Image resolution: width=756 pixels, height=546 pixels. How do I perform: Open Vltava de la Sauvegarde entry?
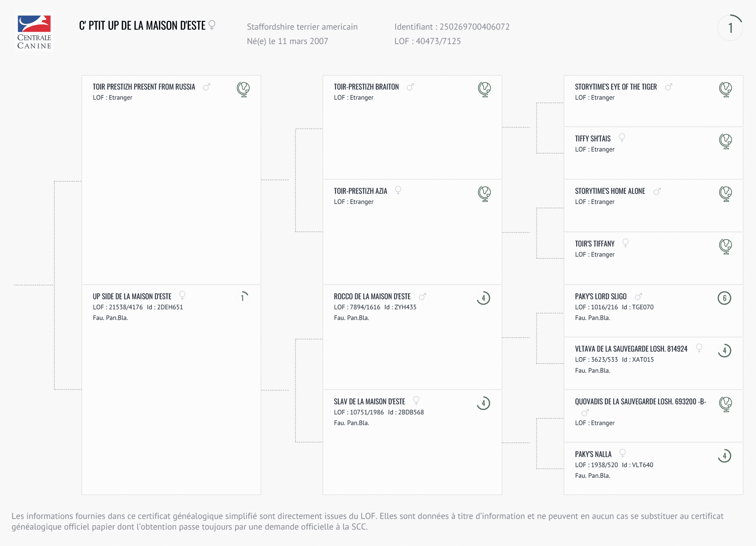pyautogui.click(x=631, y=349)
